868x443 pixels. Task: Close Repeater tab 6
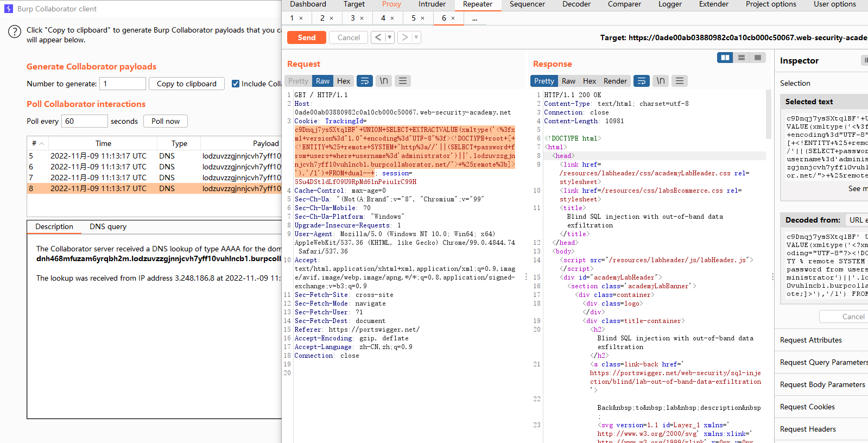point(453,18)
